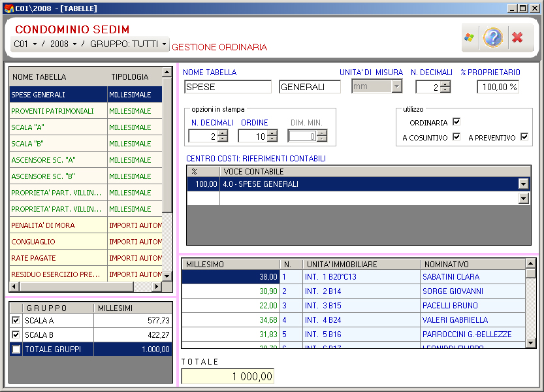Click unit cell INT. 3 B15
The width and height of the screenshot is (544, 392).
click(361, 306)
